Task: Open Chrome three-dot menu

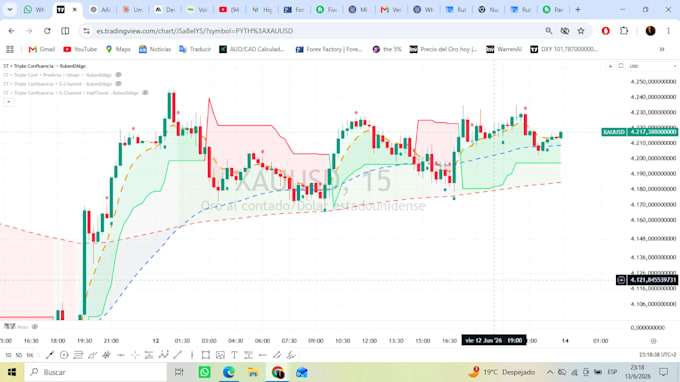Action: [668, 31]
